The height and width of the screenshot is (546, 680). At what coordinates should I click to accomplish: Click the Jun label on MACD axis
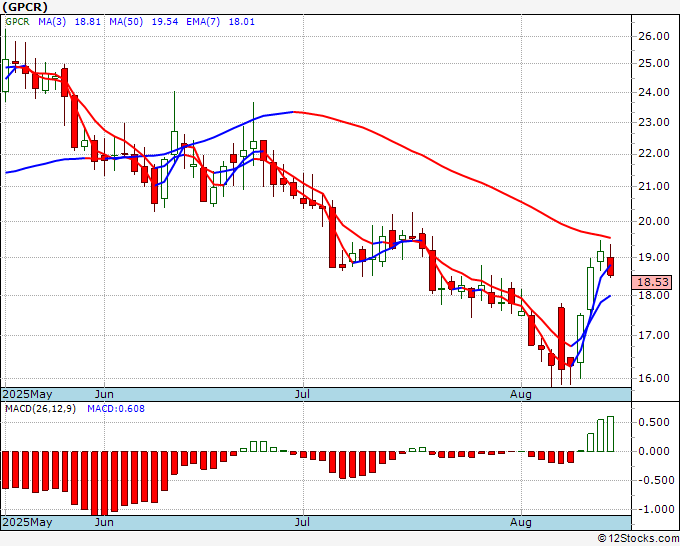point(104,522)
